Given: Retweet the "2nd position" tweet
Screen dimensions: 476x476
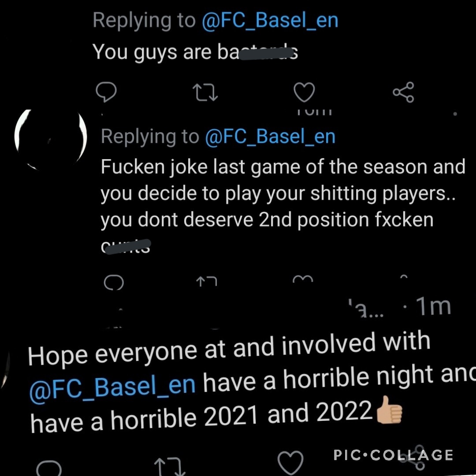Looking at the screenshot, I should [207, 281].
